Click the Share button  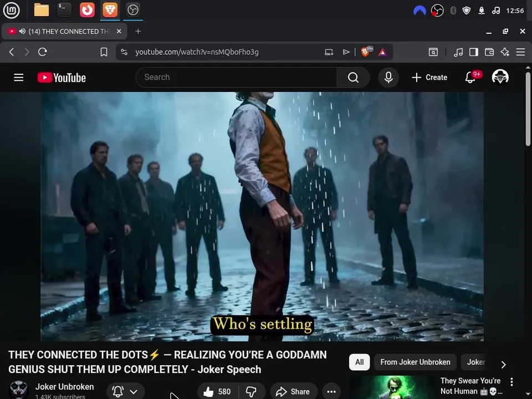click(294, 392)
